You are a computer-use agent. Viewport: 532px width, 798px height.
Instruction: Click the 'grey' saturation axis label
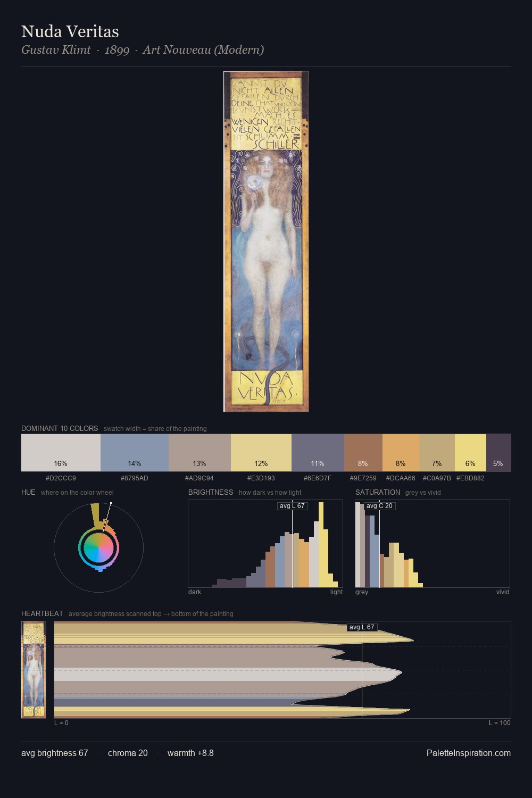[x=362, y=592]
